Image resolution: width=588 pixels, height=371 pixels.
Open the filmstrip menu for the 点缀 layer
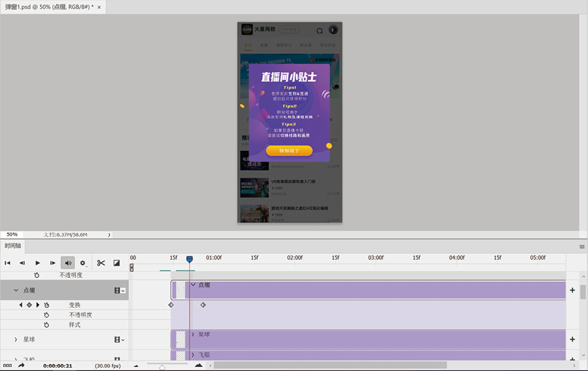tap(119, 290)
